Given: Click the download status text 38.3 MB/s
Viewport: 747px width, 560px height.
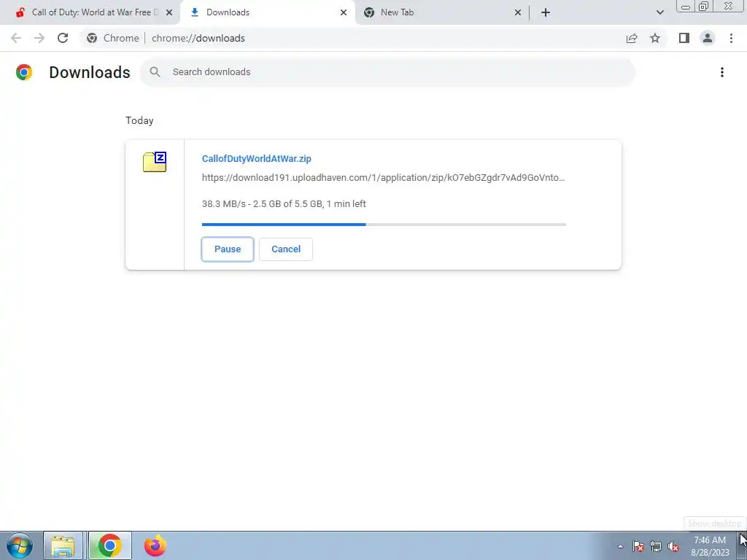Looking at the screenshot, I should pos(284,204).
